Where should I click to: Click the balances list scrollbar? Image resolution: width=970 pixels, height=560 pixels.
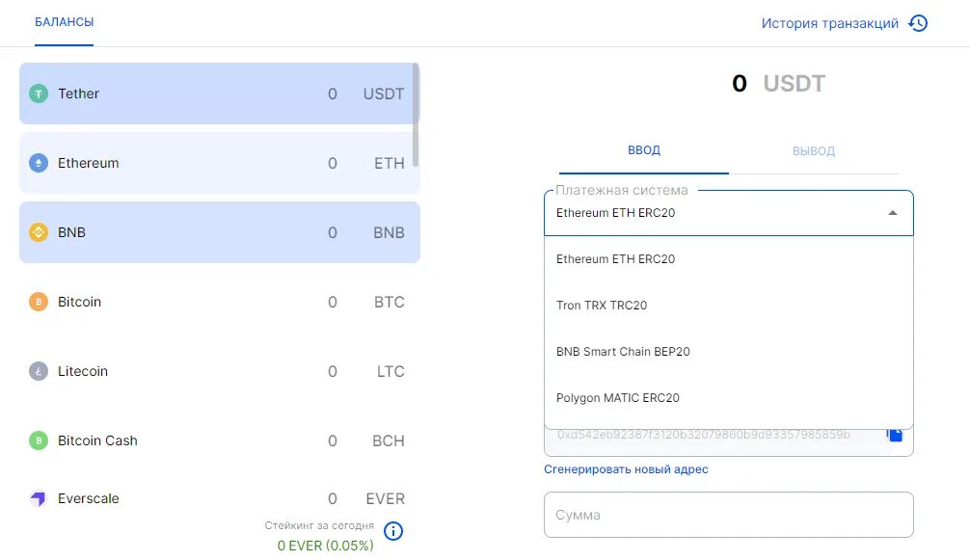(416, 115)
